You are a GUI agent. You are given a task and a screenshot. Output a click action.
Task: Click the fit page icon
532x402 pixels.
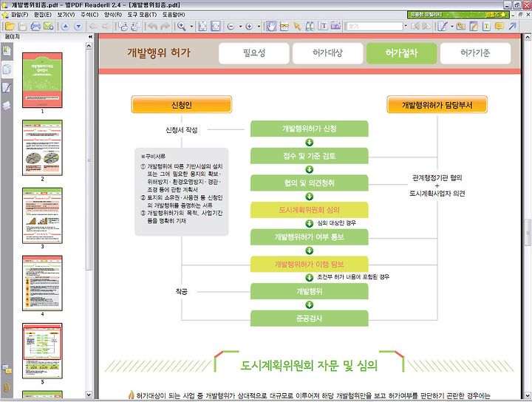(x=202, y=26)
